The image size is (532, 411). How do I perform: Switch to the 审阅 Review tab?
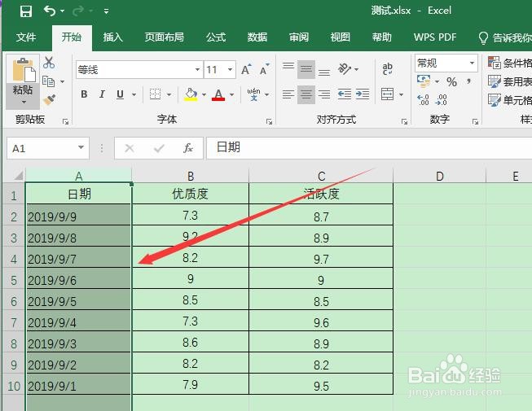pos(298,37)
